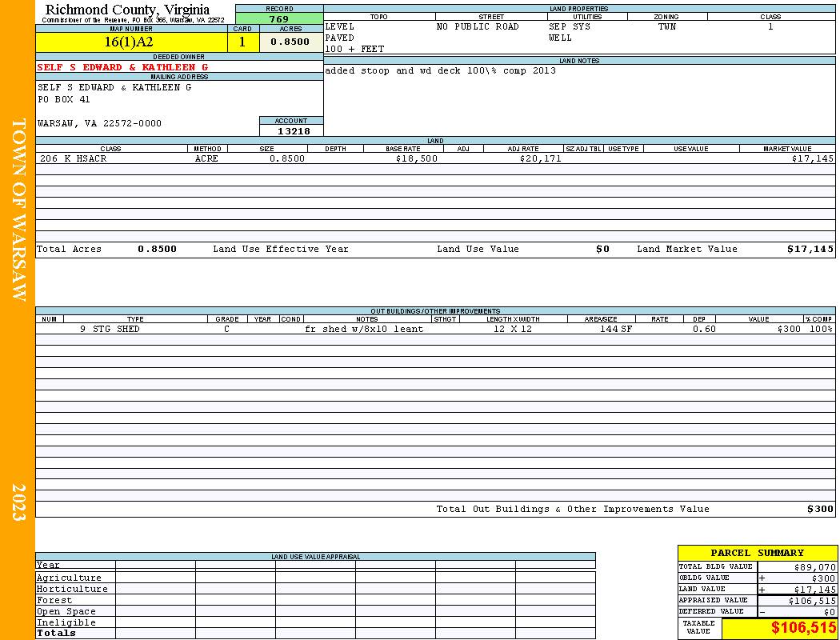Click the red taxable value $106,515
The height and width of the screenshot is (640, 840).
[x=803, y=628]
